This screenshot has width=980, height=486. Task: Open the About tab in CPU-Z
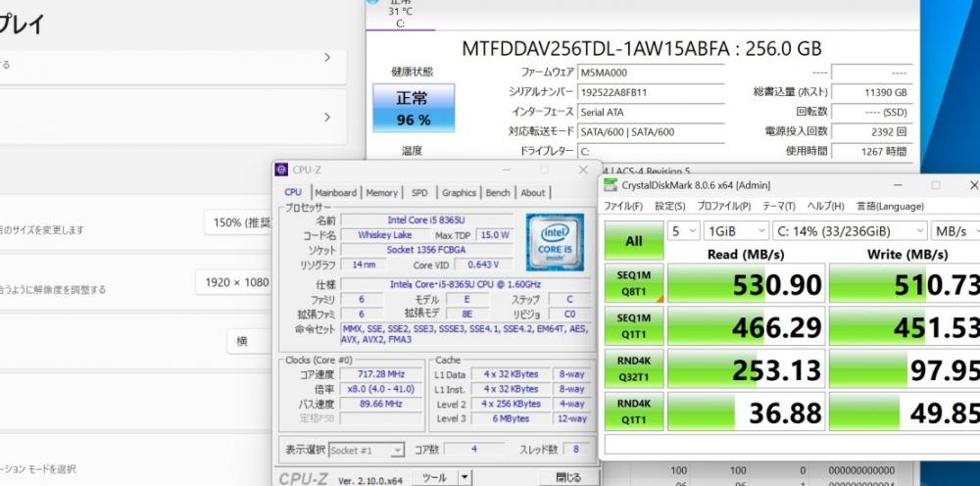[x=532, y=193]
